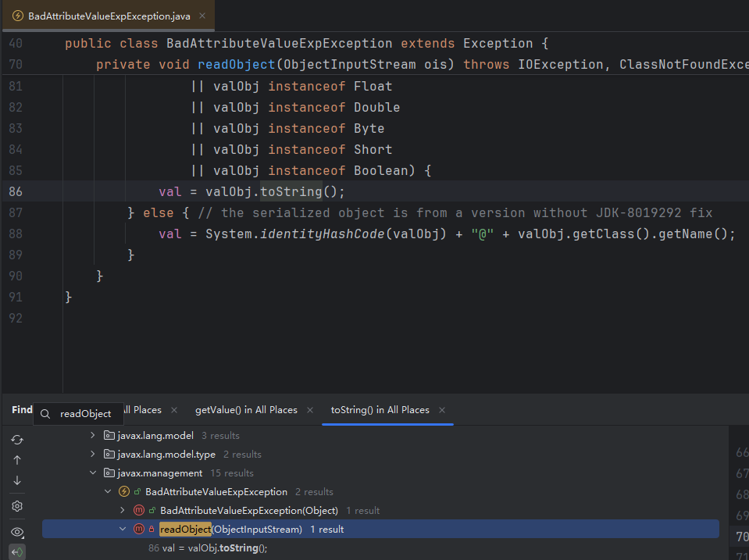Viewport: 749px width, 560px height.
Task: Expand the javax.lang.model.type package node
Action: point(93,455)
